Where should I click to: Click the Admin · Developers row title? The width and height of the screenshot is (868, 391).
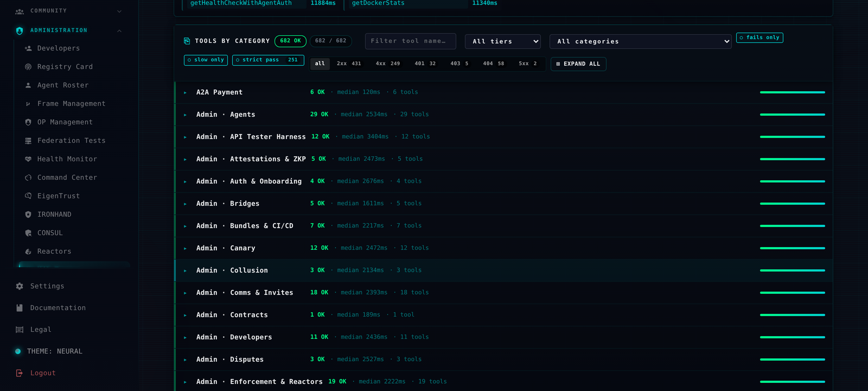point(234,337)
